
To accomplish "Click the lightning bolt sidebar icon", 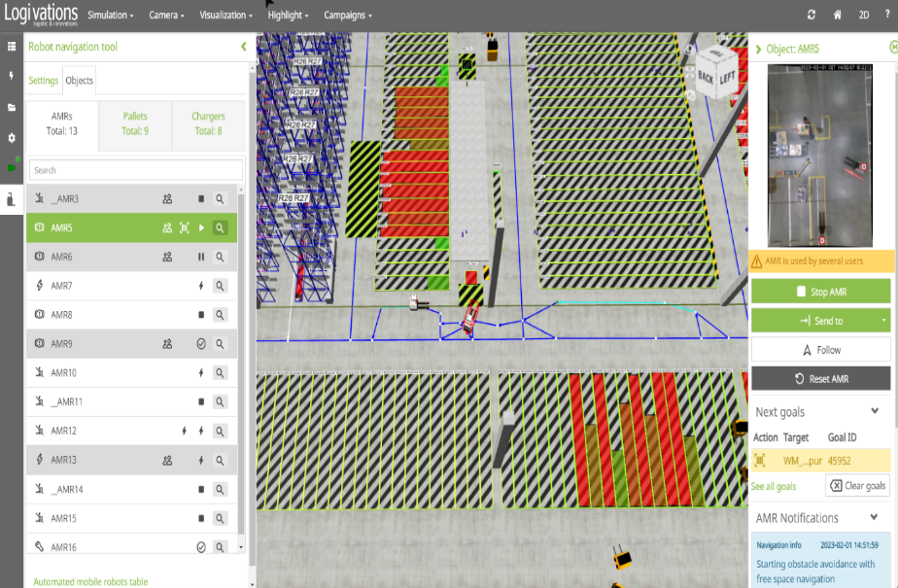I will click(12, 76).
